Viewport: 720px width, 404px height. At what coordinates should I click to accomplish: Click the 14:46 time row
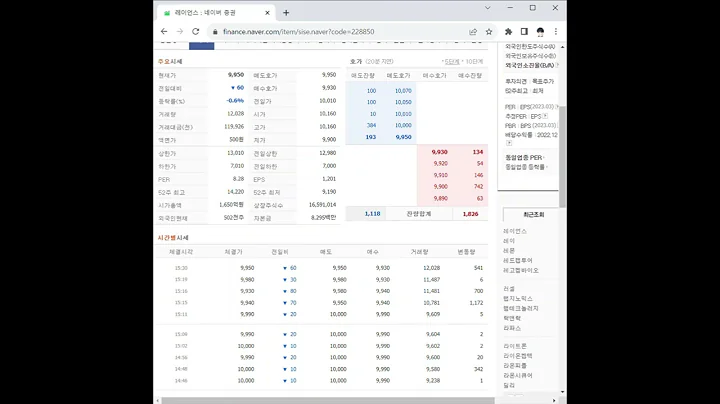321,381
